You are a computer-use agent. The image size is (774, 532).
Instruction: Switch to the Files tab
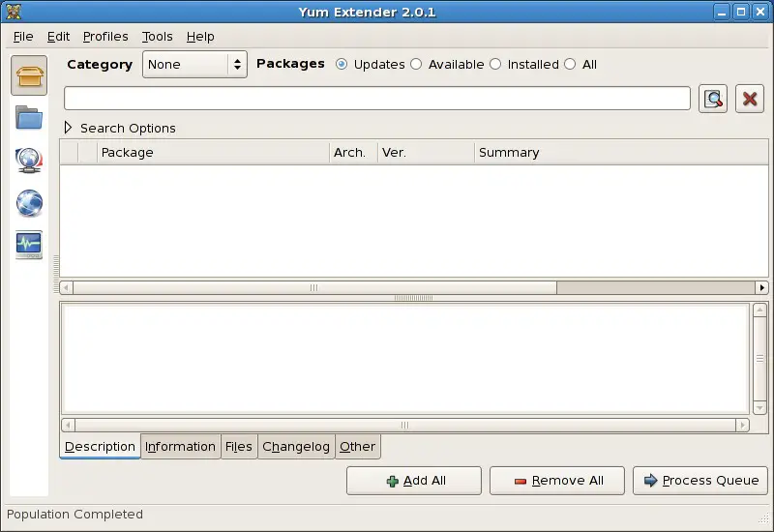coord(238,446)
